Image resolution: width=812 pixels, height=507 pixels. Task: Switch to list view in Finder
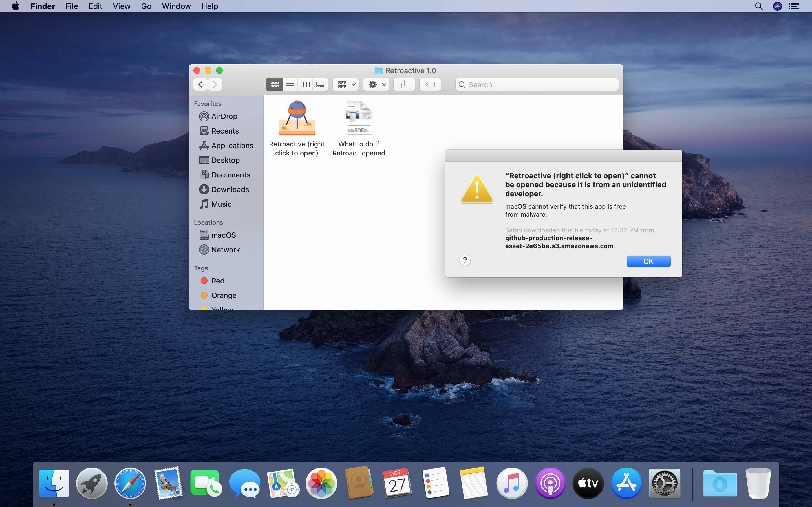pyautogui.click(x=290, y=84)
